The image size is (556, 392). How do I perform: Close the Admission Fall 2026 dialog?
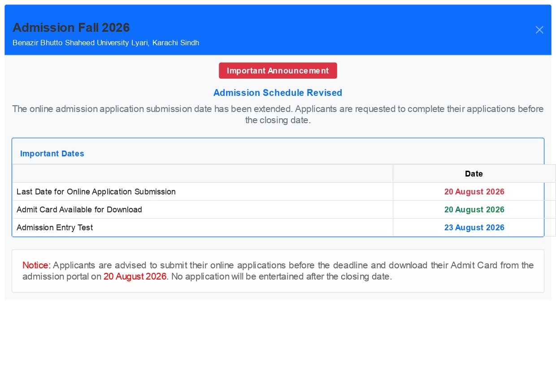(539, 30)
